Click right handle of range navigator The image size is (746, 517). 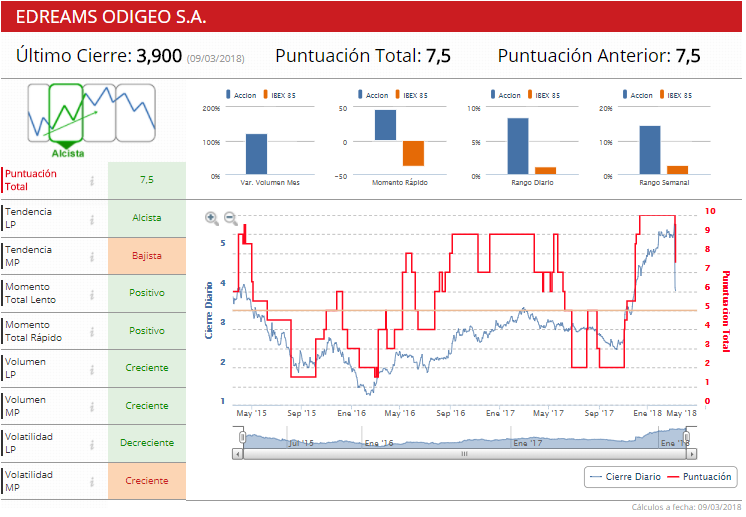click(x=686, y=437)
